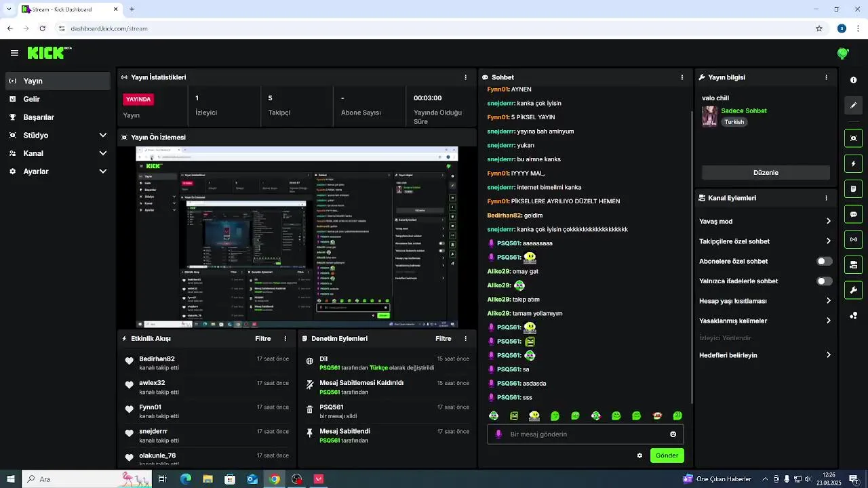The width and height of the screenshot is (868, 488).
Task: Open a new browser tab
Action: [x=132, y=9]
